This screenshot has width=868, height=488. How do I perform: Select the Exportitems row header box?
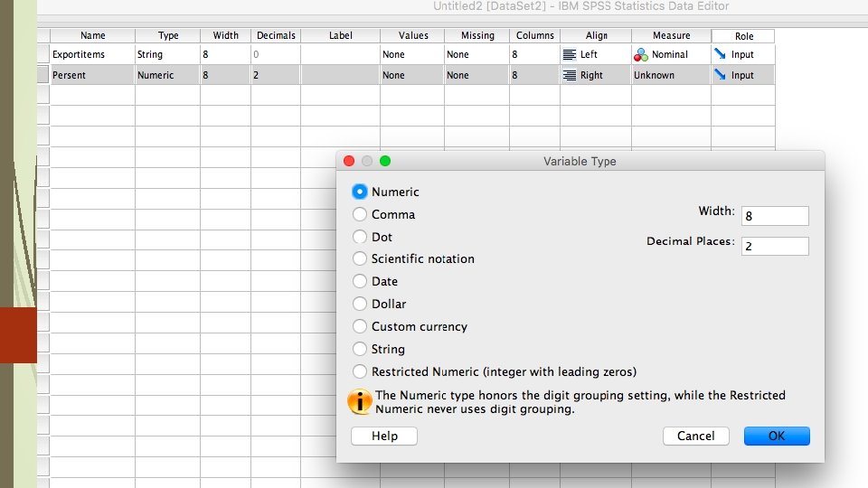43,54
